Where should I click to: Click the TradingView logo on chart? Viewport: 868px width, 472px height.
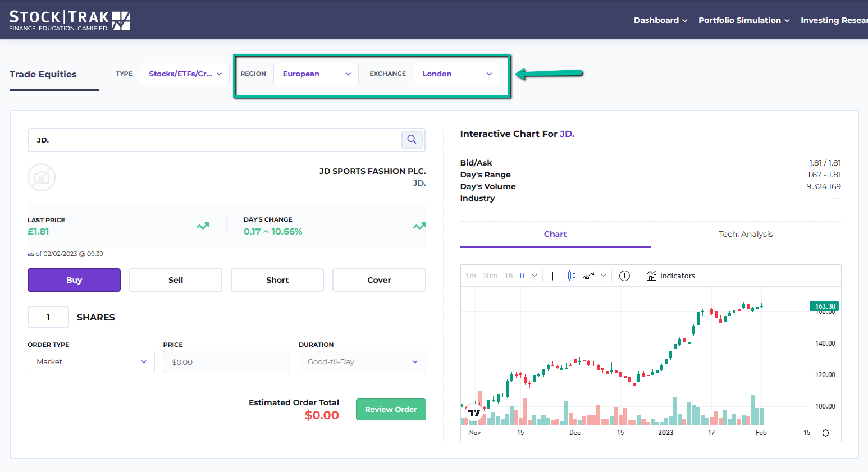pos(474,413)
